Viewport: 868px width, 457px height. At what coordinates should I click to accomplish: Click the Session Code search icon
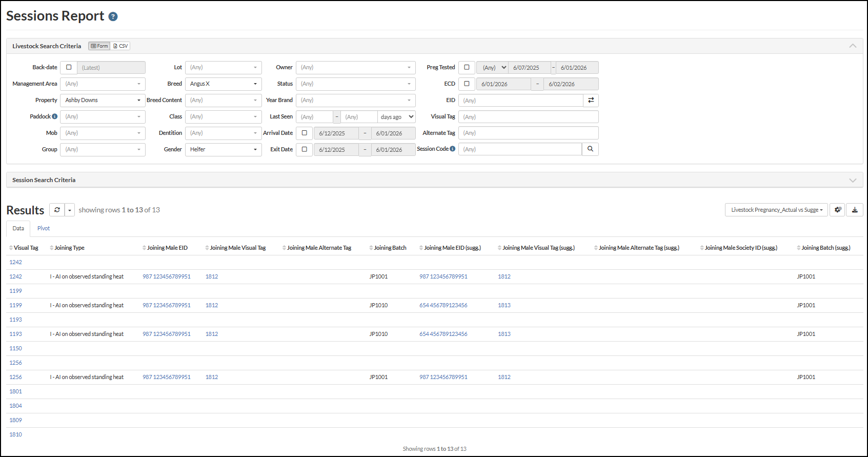pyautogui.click(x=590, y=149)
